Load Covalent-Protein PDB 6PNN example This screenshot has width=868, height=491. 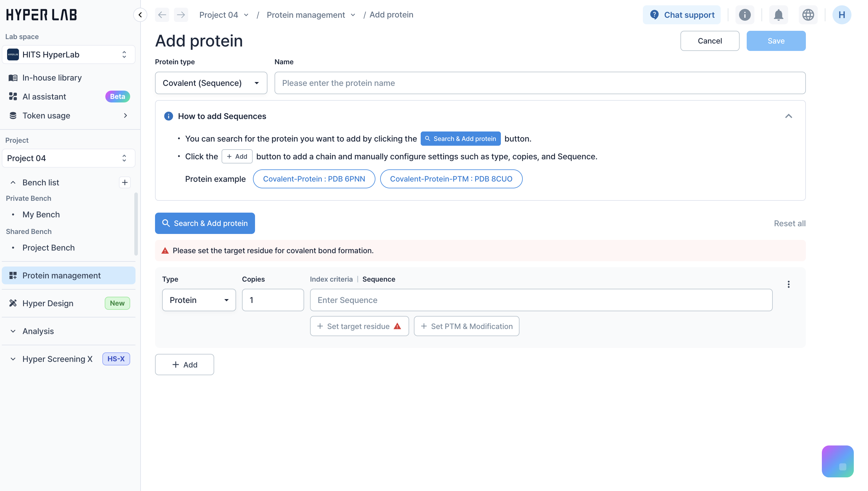(314, 179)
